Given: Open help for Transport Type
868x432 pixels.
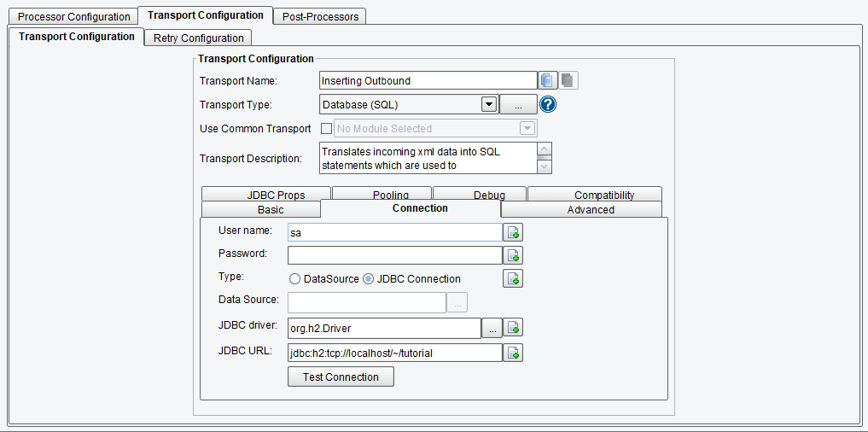Looking at the screenshot, I should (x=547, y=104).
